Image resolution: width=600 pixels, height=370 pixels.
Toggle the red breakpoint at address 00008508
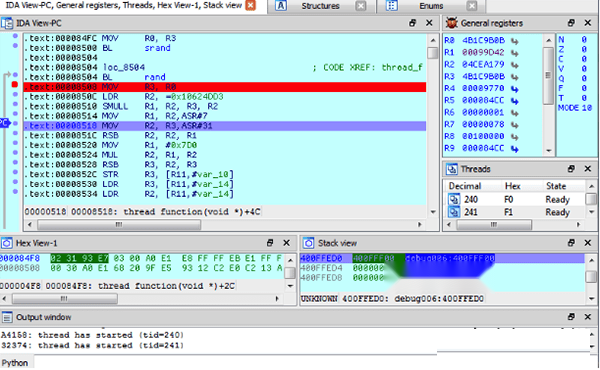[15, 84]
